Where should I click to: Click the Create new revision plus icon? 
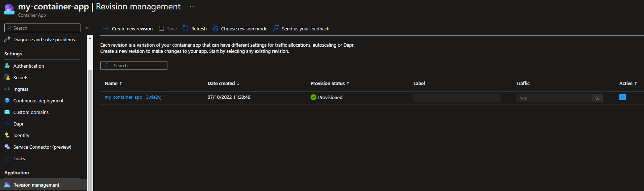[106, 29]
